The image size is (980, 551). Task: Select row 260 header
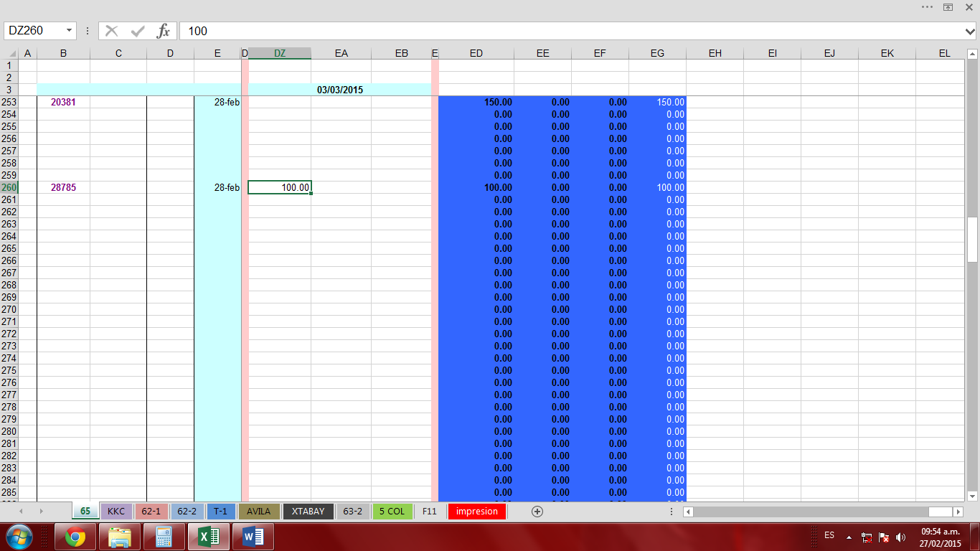click(9, 187)
